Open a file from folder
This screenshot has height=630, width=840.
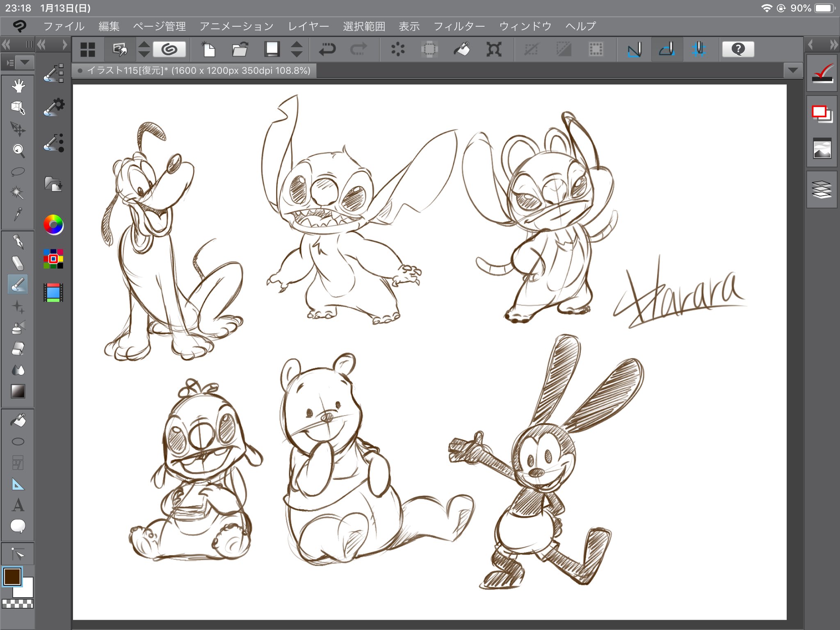(240, 49)
